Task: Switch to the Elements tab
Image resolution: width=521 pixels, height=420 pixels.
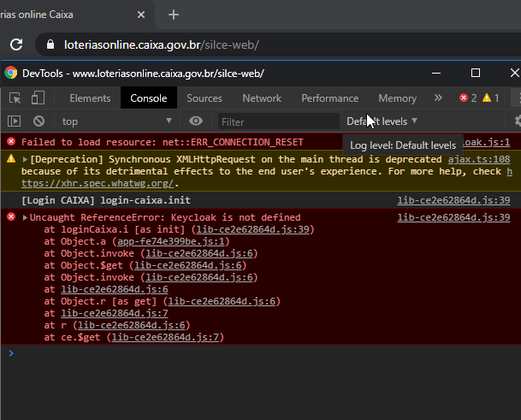Action: click(x=90, y=98)
